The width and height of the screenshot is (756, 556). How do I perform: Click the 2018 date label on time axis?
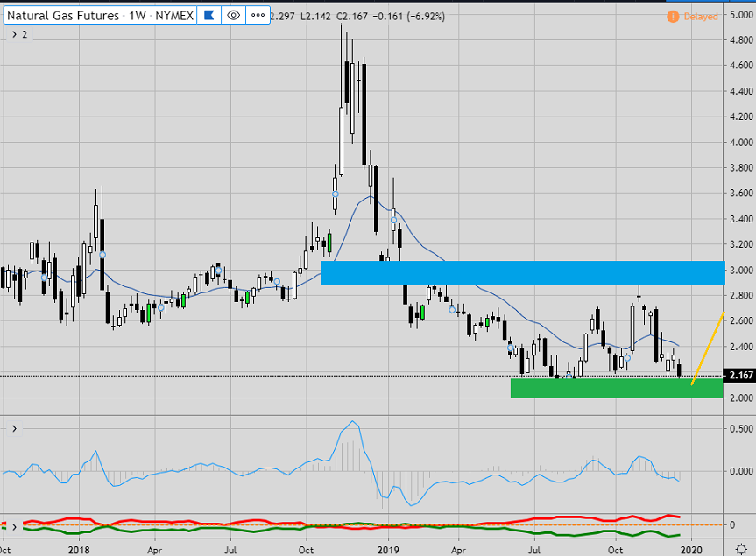79,550
